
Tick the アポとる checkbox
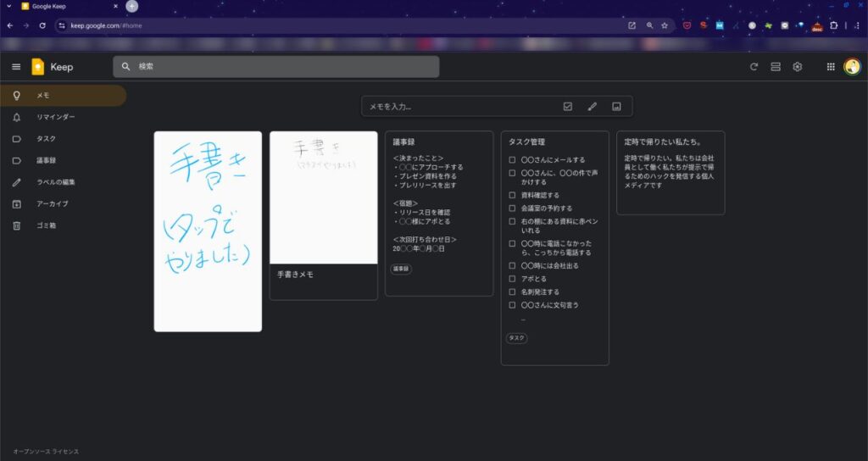point(512,279)
